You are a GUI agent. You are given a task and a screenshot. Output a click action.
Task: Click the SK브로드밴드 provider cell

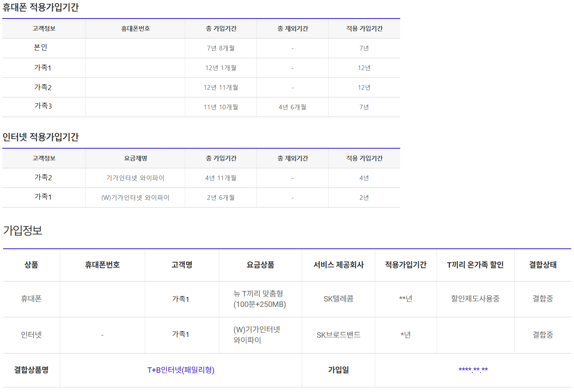point(338,335)
